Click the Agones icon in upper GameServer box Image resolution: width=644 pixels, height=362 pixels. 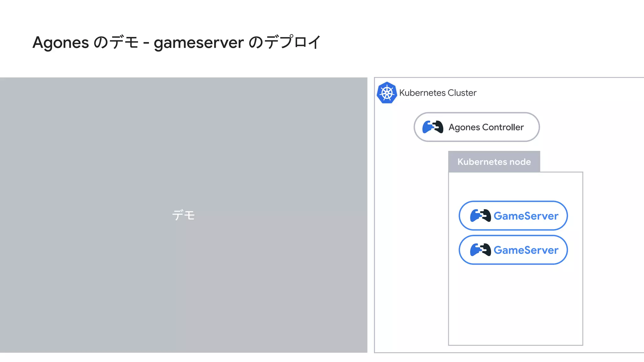pos(480,216)
